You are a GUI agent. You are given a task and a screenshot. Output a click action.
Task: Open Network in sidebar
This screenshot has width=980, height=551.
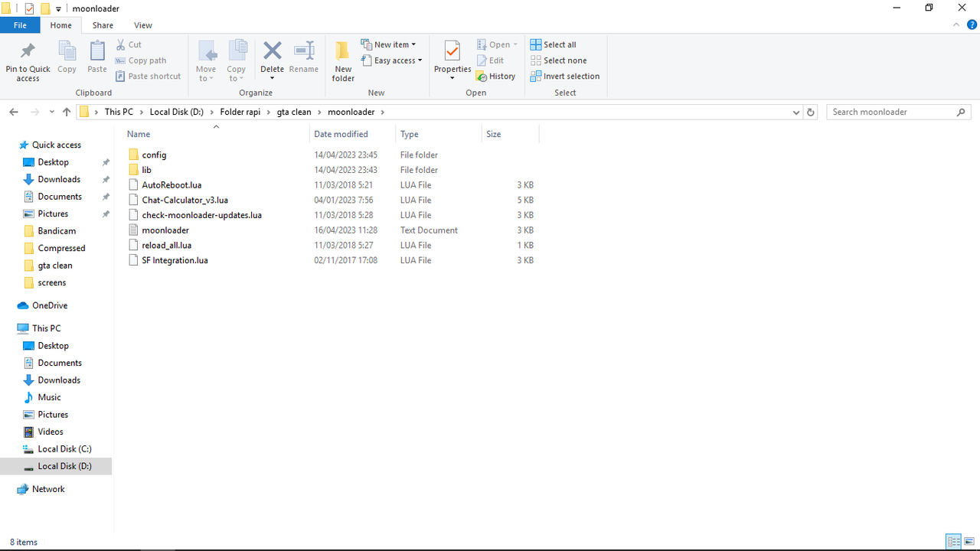(48, 489)
